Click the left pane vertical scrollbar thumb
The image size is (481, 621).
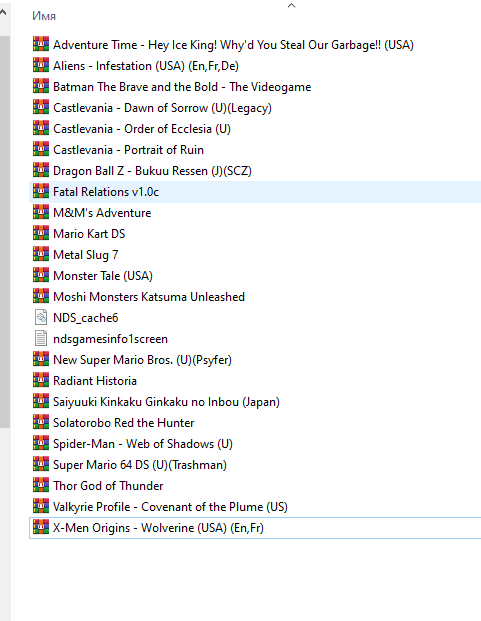pyautogui.click(x=5, y=232)
